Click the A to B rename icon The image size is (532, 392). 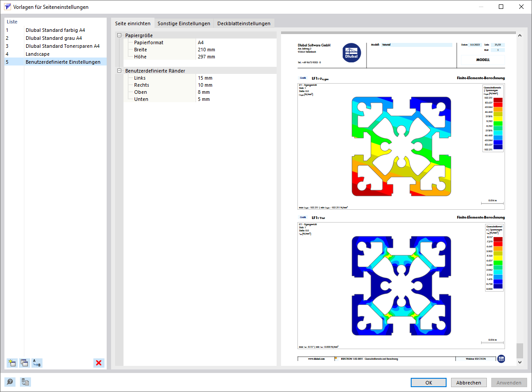(37, 363)
